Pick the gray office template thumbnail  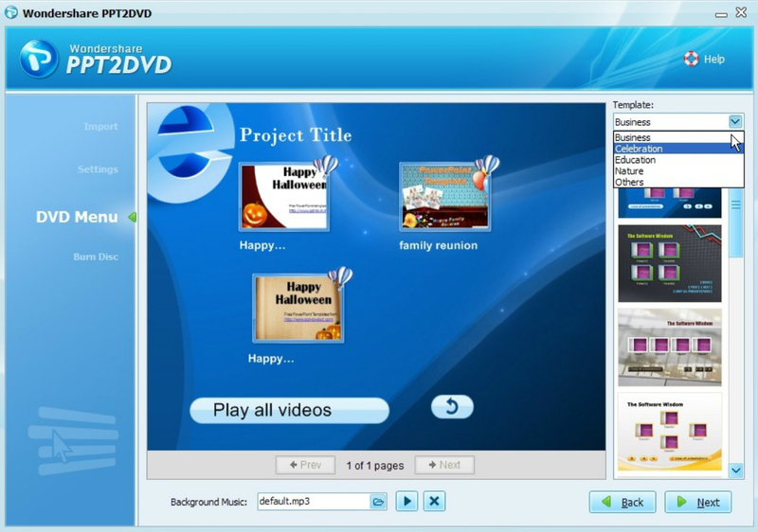(x=670, y=347)
